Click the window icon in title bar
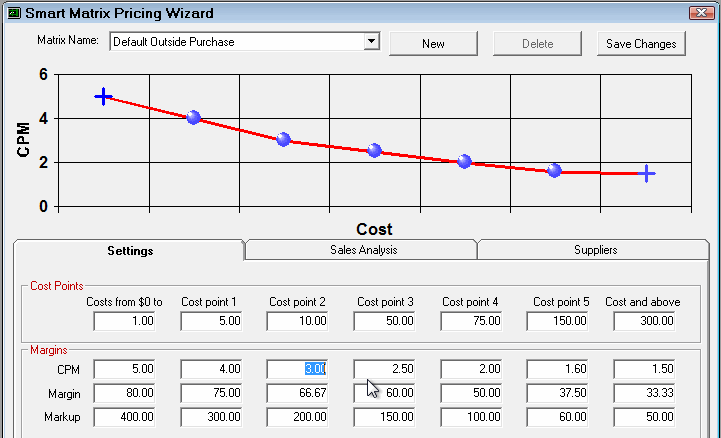 [14, 13]
